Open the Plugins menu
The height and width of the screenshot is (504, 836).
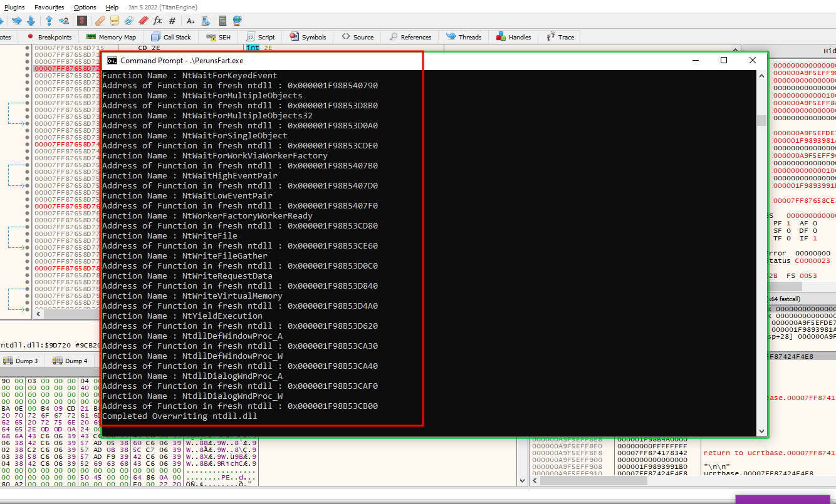(14, 7)
